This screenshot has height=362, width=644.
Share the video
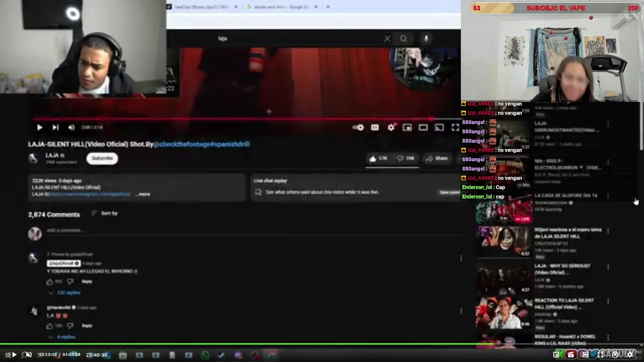[437, 158]
